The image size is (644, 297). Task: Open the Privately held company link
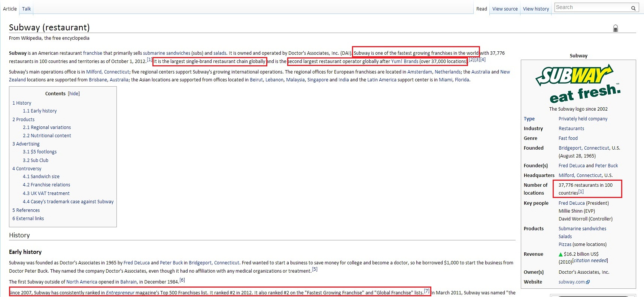[x=583, y=119]
